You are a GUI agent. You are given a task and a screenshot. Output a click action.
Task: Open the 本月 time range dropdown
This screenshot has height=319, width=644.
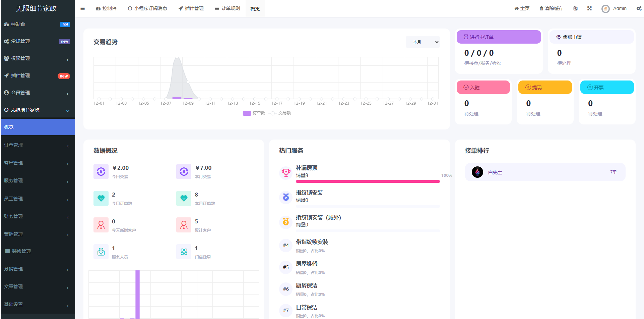tap(423, 42)
